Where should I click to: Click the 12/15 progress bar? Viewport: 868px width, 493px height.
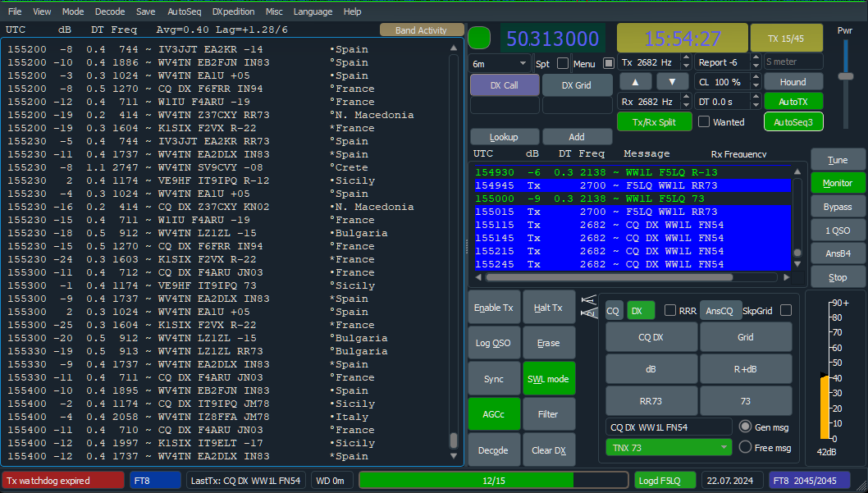pos(493,480)
